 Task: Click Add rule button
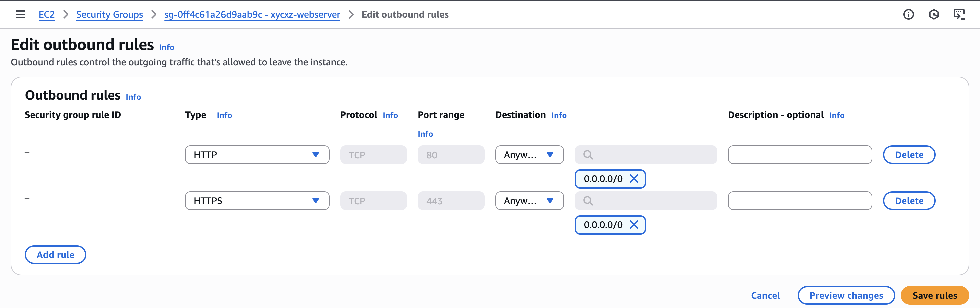56,255
